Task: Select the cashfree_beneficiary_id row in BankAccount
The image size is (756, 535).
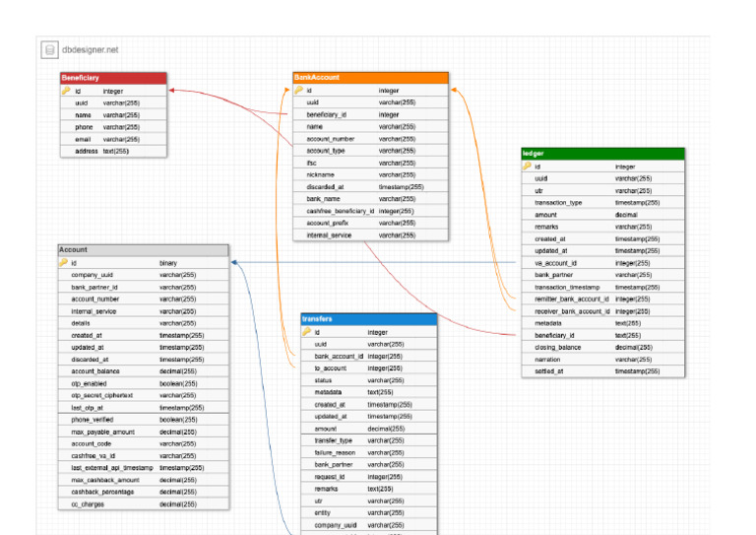Action: pos(370,211)
